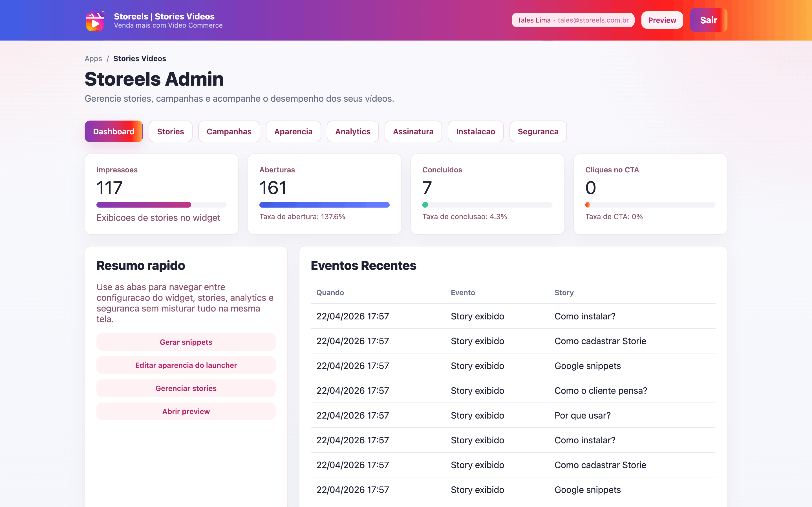The image size is (812, 507).
Task: Click the Preview button in the header
Action: (662, 20)
